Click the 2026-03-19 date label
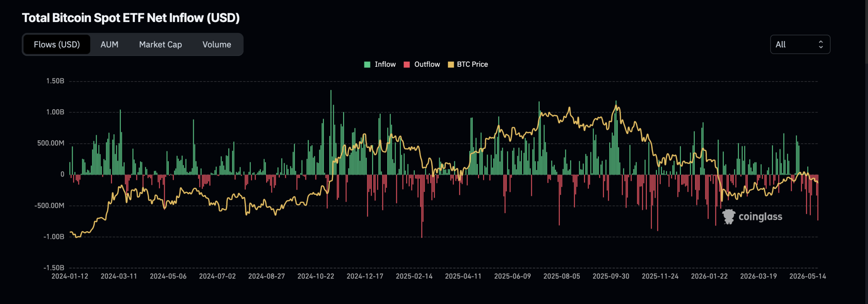 pyautogui.click(x=758, y=277)
